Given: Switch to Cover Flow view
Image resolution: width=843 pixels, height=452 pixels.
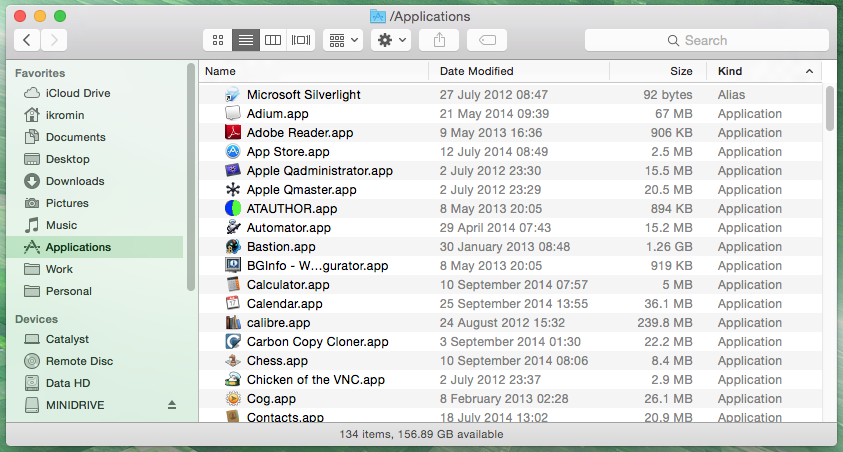Looking at the screenshot, I should [x=301, y=40].
